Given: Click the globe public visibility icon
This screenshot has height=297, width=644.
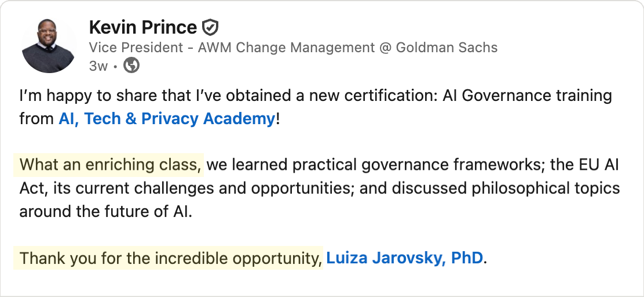Looking at the screenshot, I should tap(132, 66).
